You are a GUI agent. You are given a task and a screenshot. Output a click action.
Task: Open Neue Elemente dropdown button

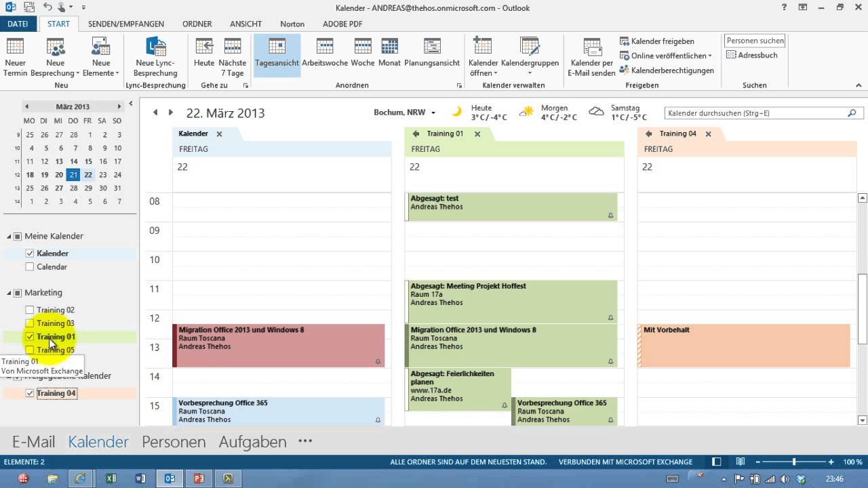[x=100, y=58]
